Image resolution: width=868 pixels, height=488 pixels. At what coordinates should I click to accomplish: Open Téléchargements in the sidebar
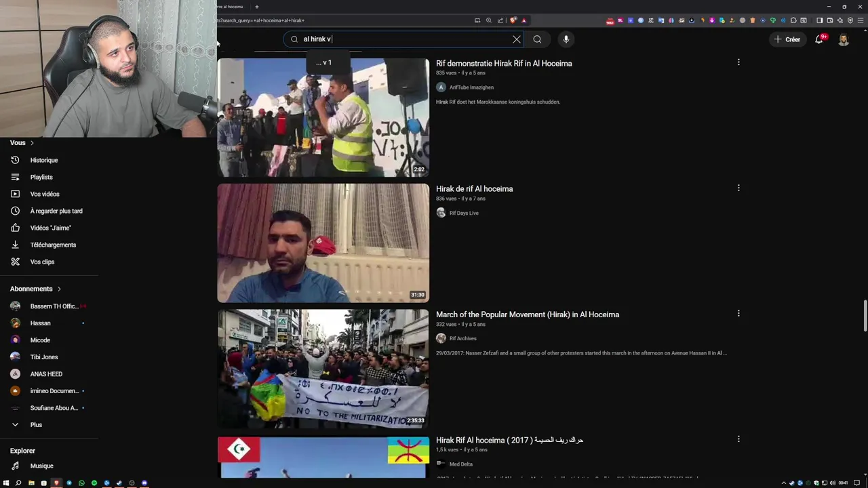(53, 245)
